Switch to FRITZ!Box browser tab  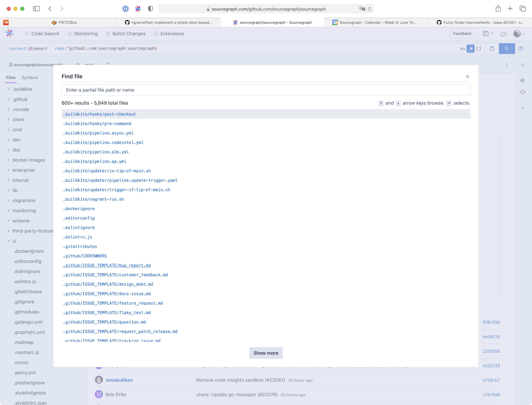(64, 22)
